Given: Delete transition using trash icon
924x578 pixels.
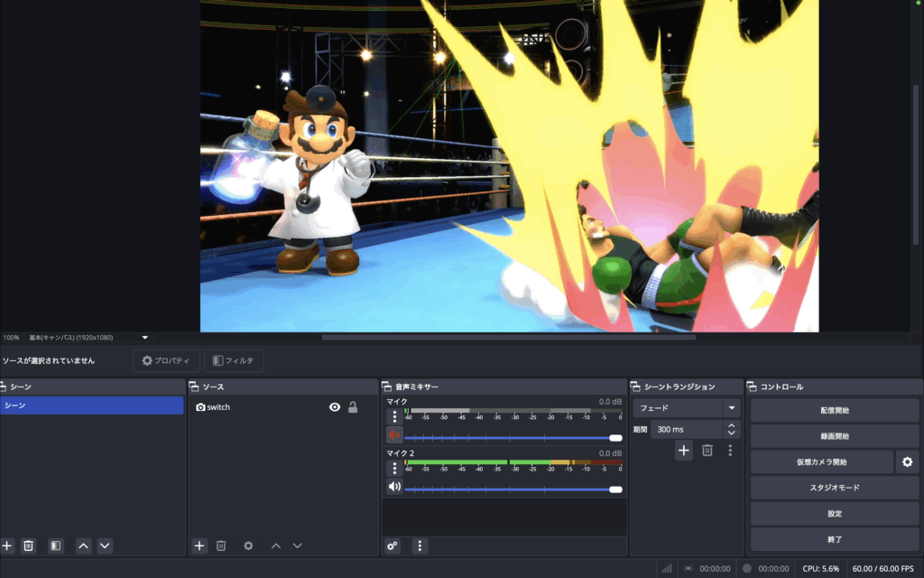Looking at the screenshot, I should tap(707, 451).
